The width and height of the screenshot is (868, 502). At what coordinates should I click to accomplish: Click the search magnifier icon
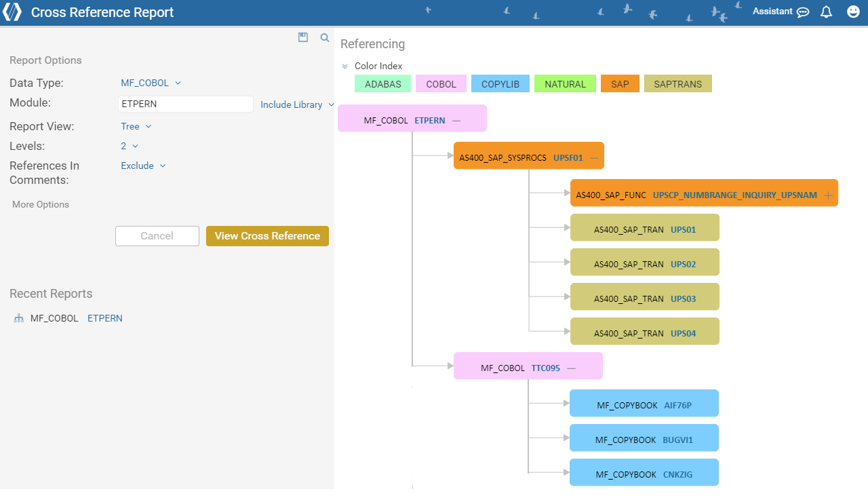tap(325, 38)
